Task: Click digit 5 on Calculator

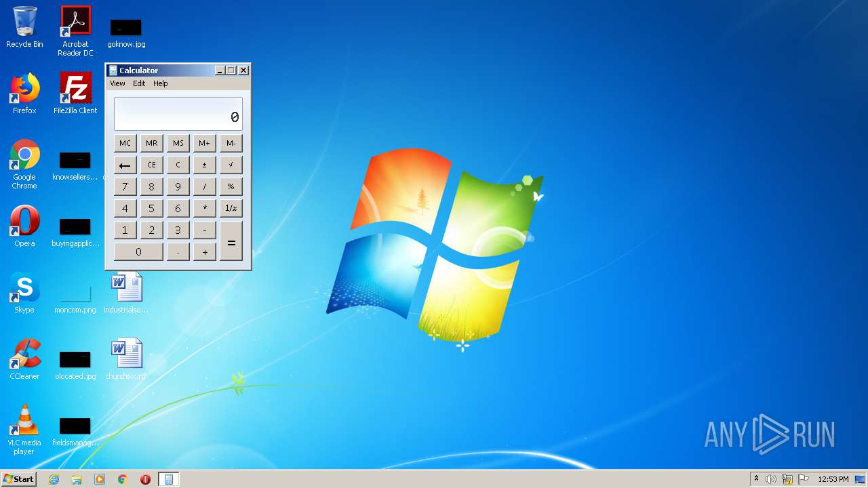Action: [x=151, y=208]
